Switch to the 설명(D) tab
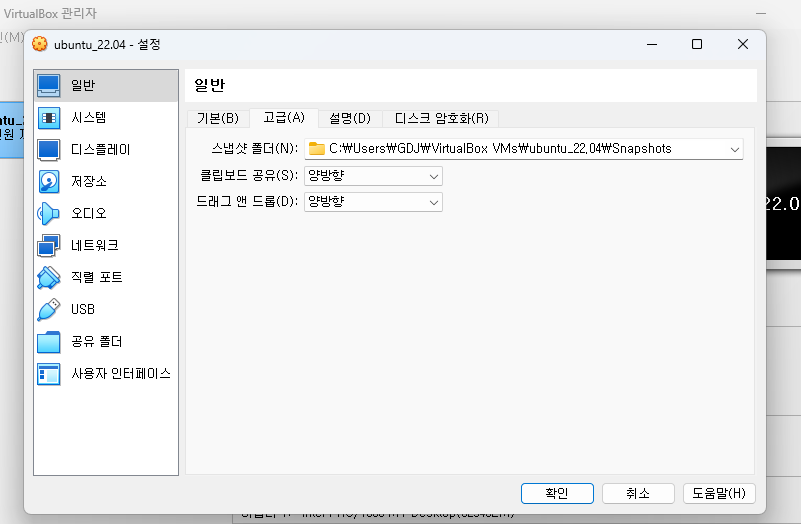 click(x=350, y=118)
